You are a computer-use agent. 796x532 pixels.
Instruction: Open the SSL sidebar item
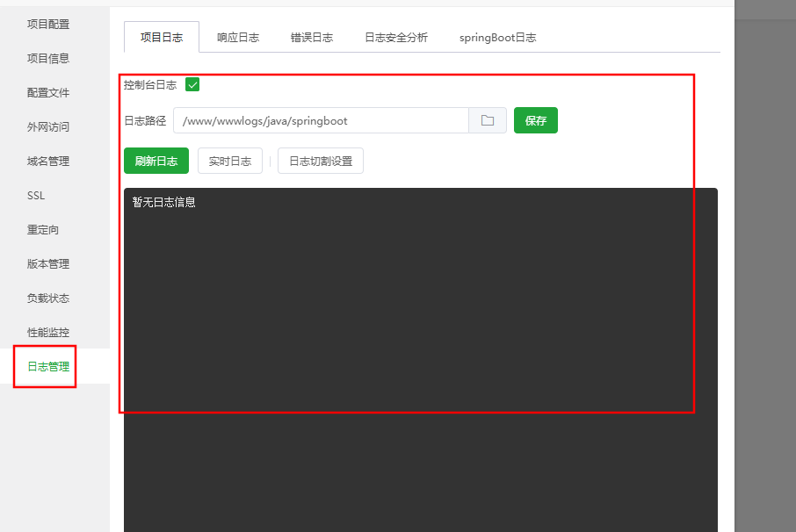tap(36, 195)
